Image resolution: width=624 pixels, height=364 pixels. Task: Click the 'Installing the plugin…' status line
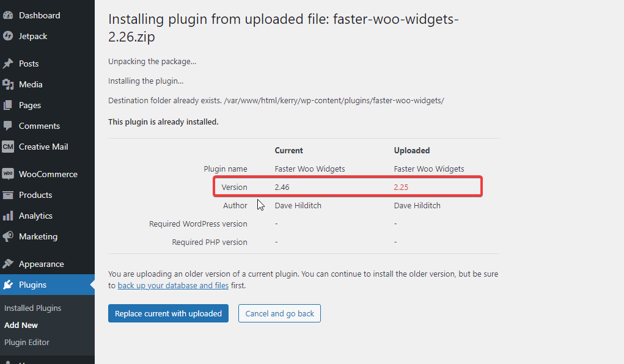[x=145, y=81]
